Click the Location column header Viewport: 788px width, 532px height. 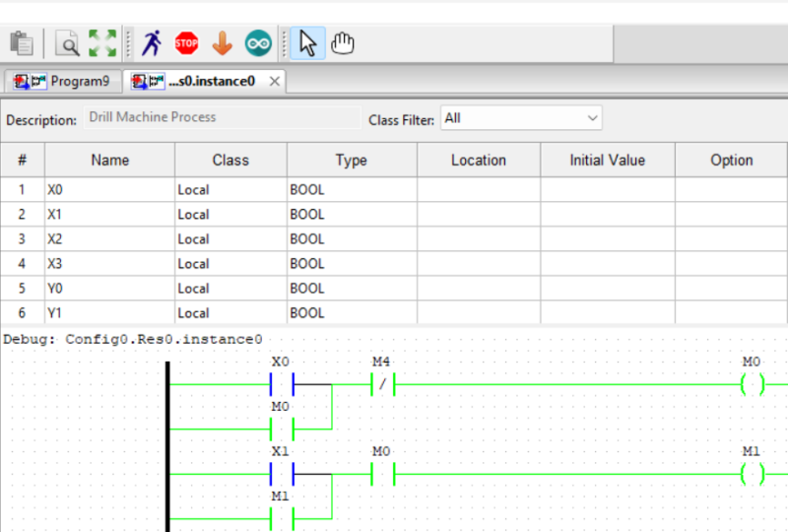(x=479, y=160)
